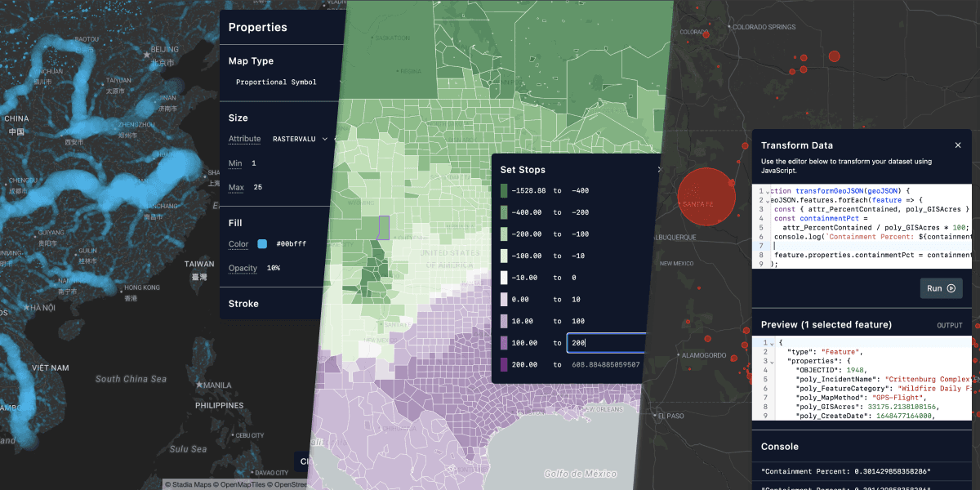Select the purple-outlined county on choropleth map
The height and width of the screenshot is (490, 980).
pos(384,227)
